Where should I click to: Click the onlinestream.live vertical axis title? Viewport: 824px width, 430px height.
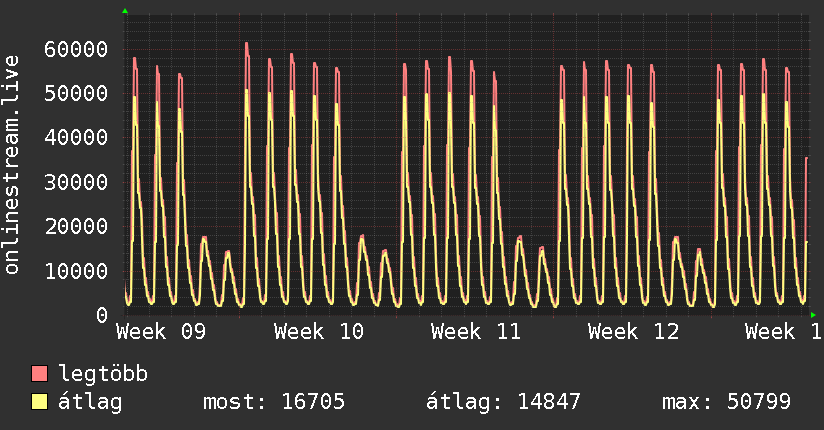(x=12, y=165)
